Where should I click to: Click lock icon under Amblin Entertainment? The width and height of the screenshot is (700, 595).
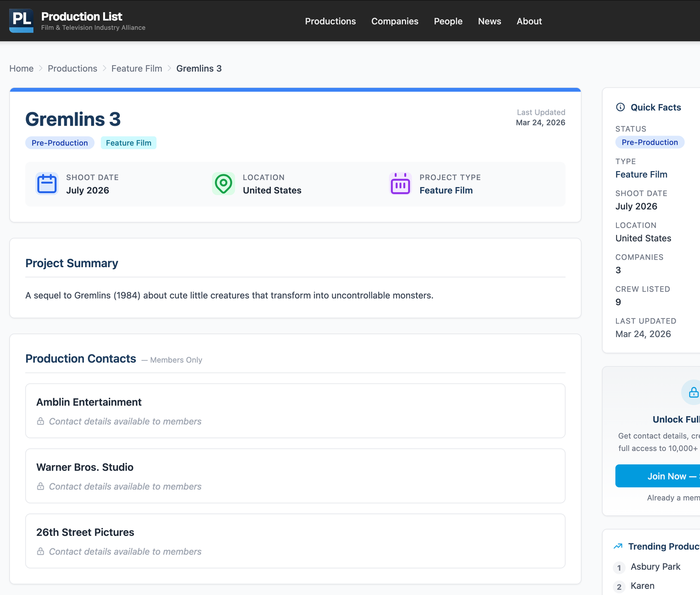click(41, 421)
